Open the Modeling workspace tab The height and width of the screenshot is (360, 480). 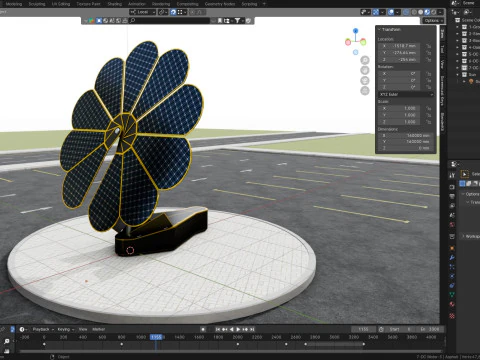pos(14,4)
